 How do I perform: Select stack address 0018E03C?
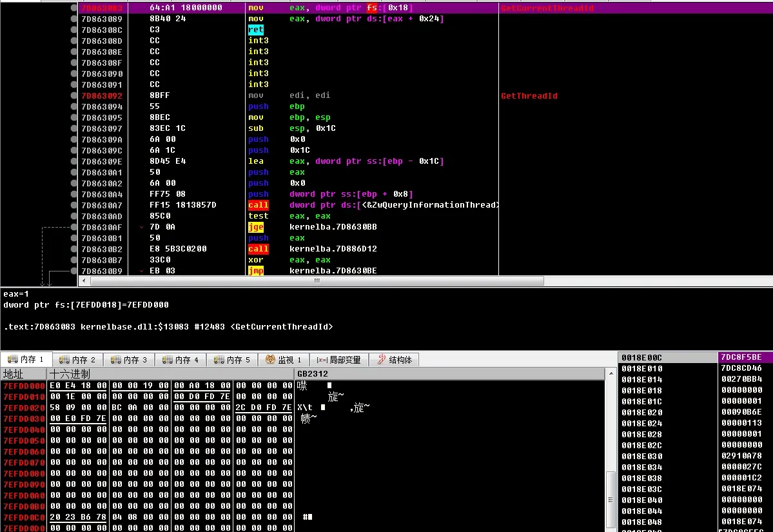click(x=642, y=489)
